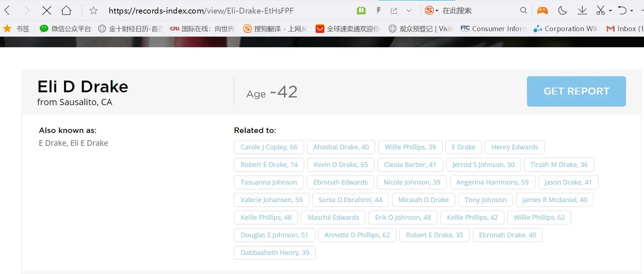
Task: Open the game controller icon
Action: pyautogui.click(x=542, y=11)
